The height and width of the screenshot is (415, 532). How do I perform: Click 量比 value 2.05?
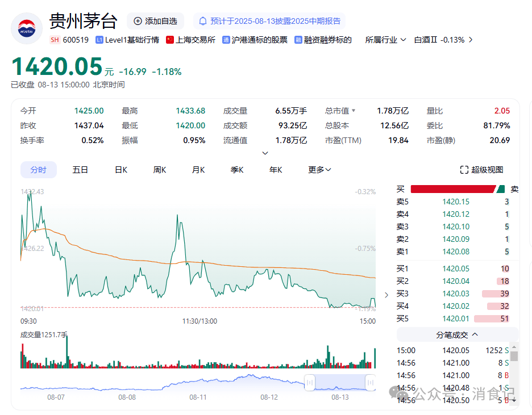point(502,111)
